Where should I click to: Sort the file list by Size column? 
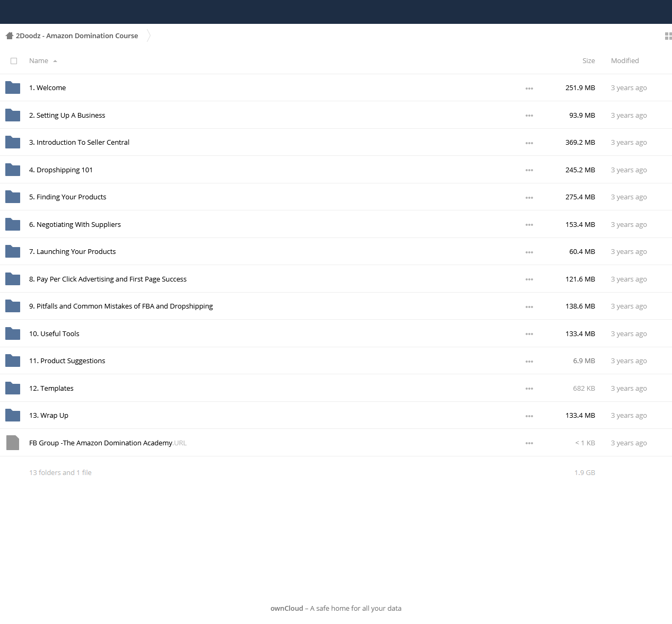click(589, 61)
